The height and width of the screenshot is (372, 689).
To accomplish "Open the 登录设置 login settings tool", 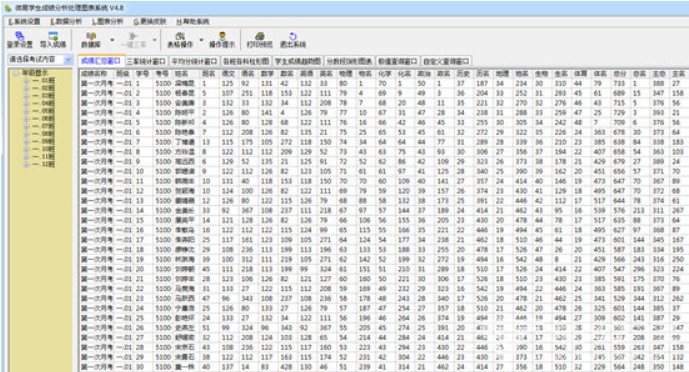I will pos(19,40).
